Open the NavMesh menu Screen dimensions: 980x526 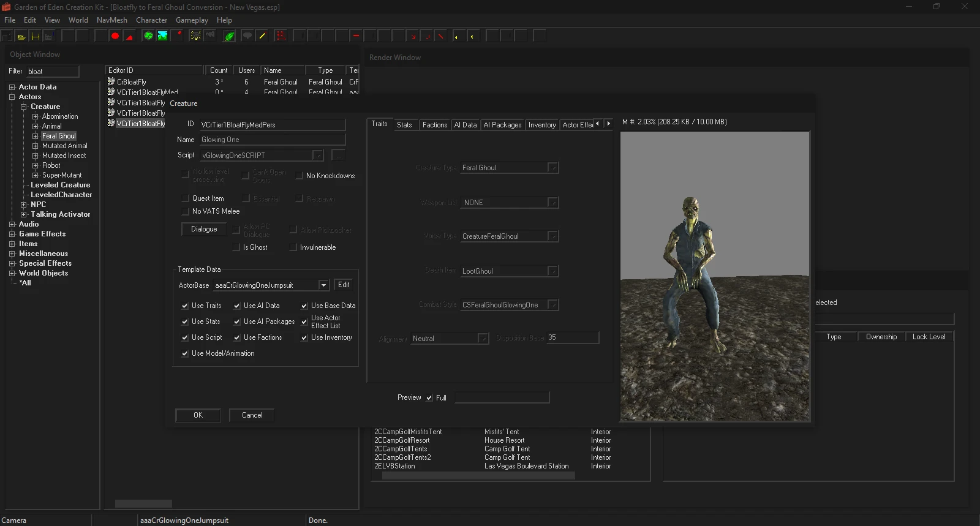point(112,20)
